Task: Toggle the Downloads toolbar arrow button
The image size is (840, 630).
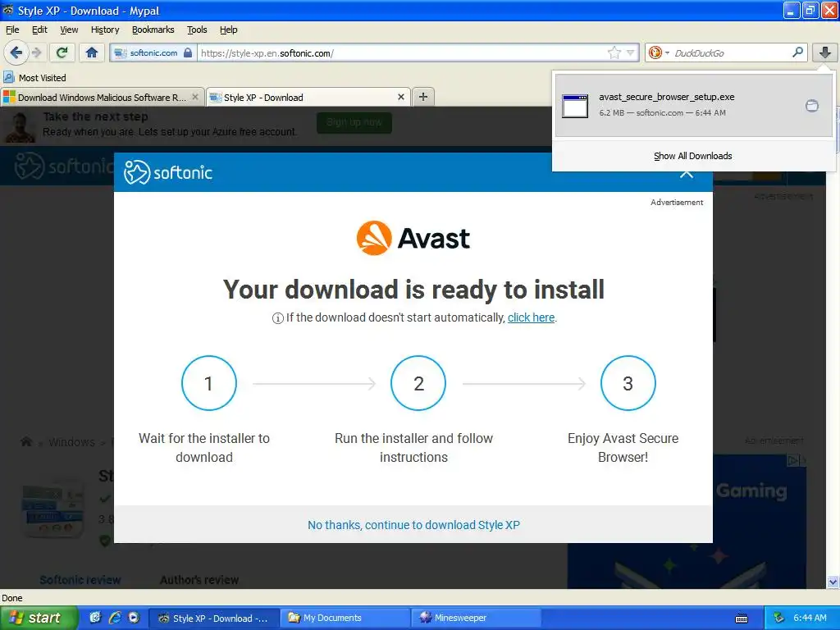Action: click(825, 52)
